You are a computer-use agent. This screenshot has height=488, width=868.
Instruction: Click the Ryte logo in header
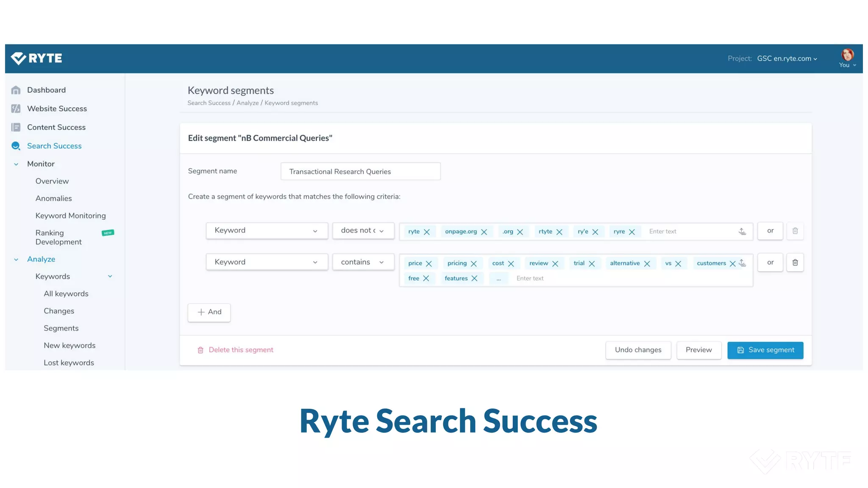pyautogui.click(x=36, y=58)
